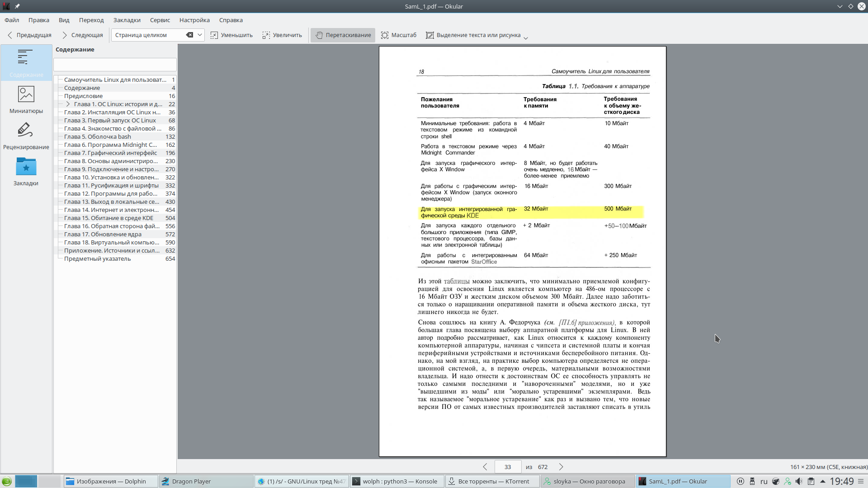868x488 pixels.
Task: Open the Сервис menu
Action: click(x=160, y=20)
